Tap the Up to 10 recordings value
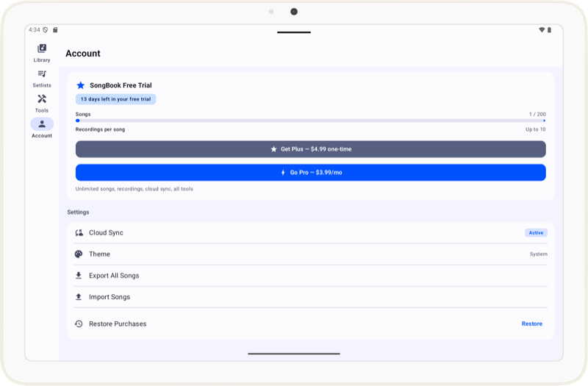This screenshot has width=588, height=386. [x=536, y=129]
